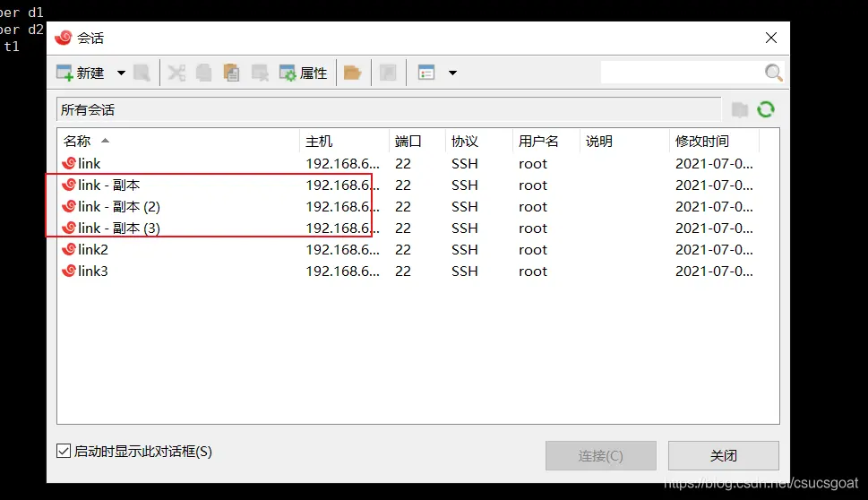Sort by the 说明 column header

coord(624,142)
